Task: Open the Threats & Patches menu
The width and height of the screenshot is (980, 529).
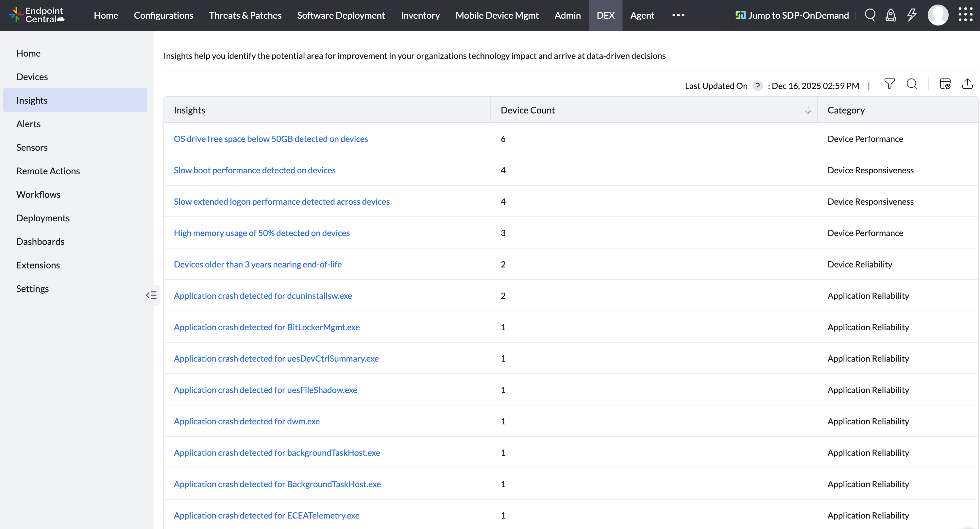Action: [x=245, y=15]
